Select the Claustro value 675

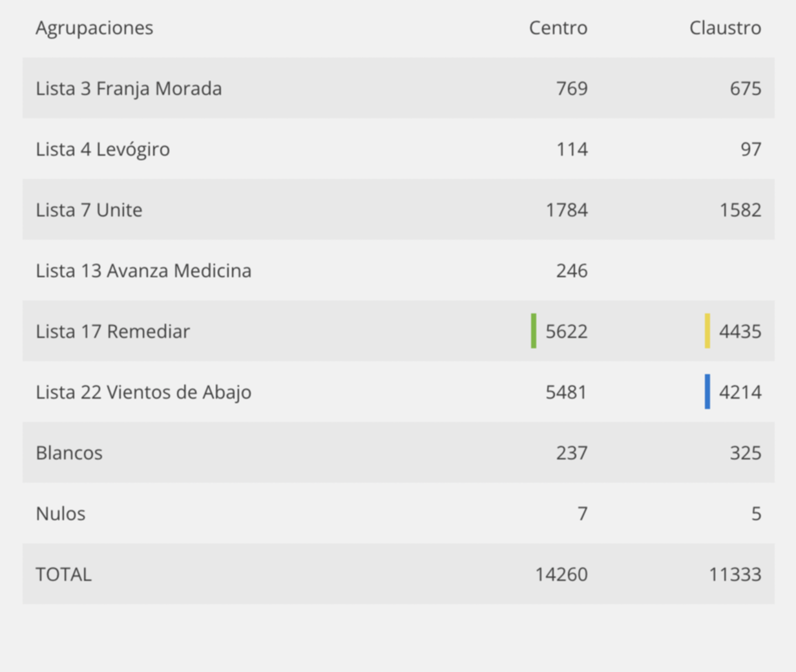746,89
